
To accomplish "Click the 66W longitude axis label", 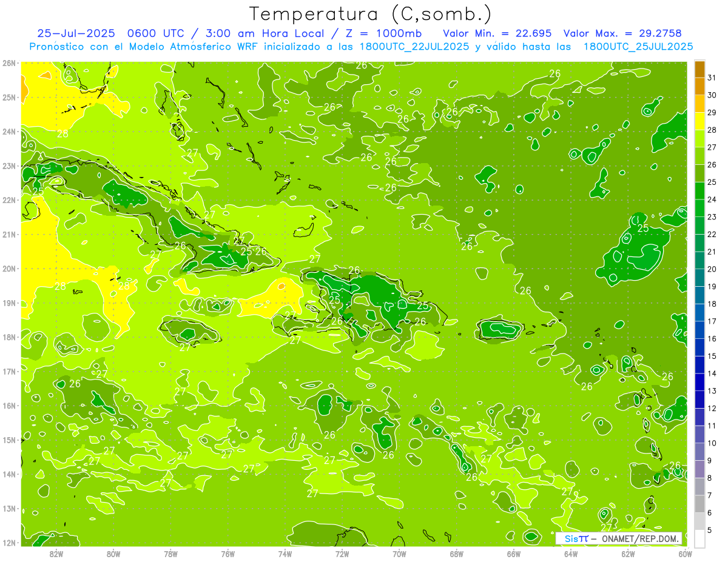I will [x=514, y=554].
